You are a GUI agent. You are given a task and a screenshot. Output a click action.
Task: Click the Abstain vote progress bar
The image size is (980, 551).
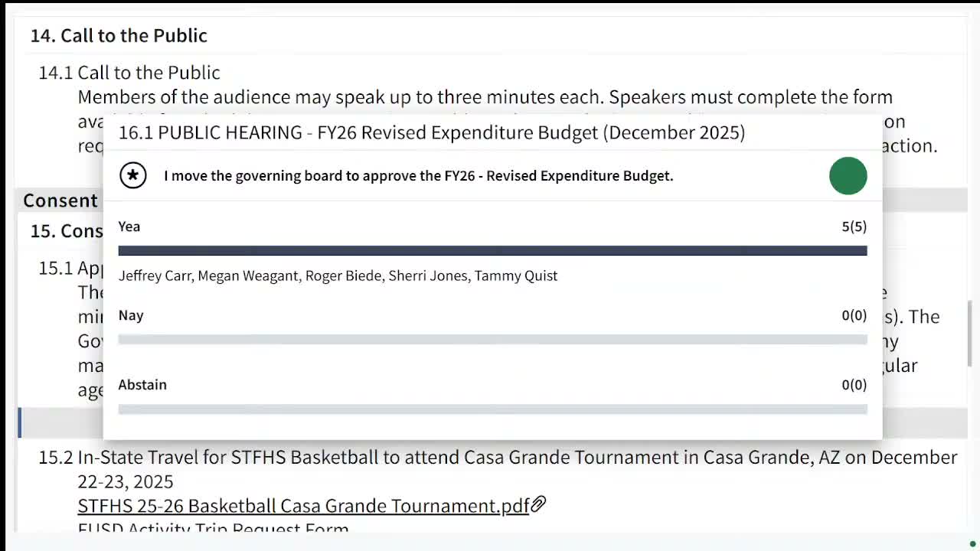pyautogui.click(x=493, y=409)
